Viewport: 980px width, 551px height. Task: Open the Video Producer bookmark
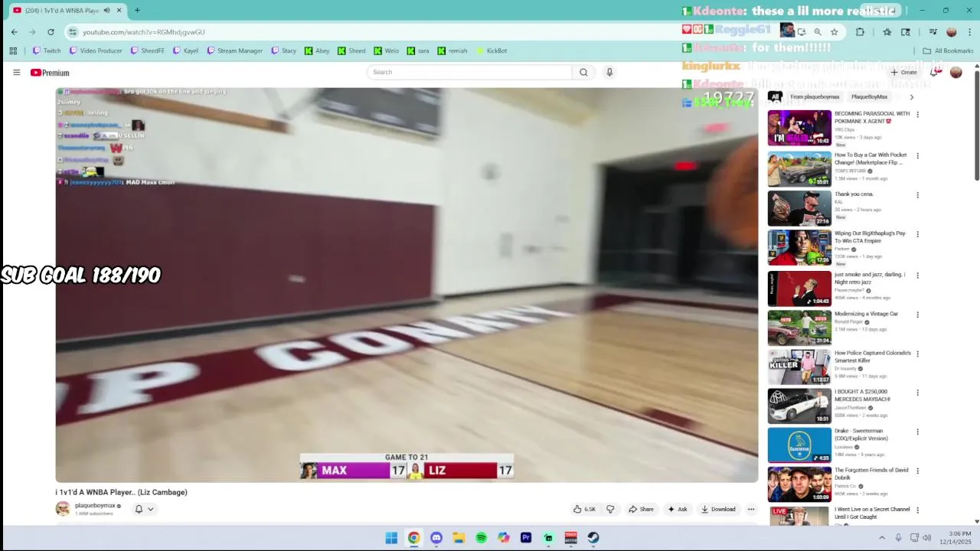click(x=96, y=51)
